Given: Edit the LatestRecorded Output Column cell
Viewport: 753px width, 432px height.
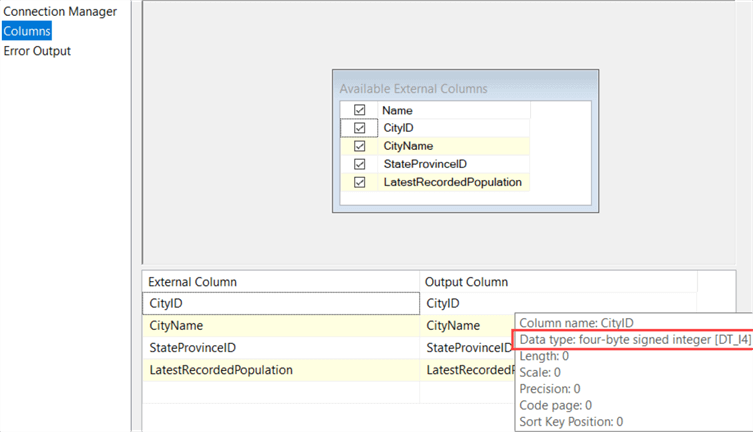Looking at the screenshot, I should click(467, 370).
